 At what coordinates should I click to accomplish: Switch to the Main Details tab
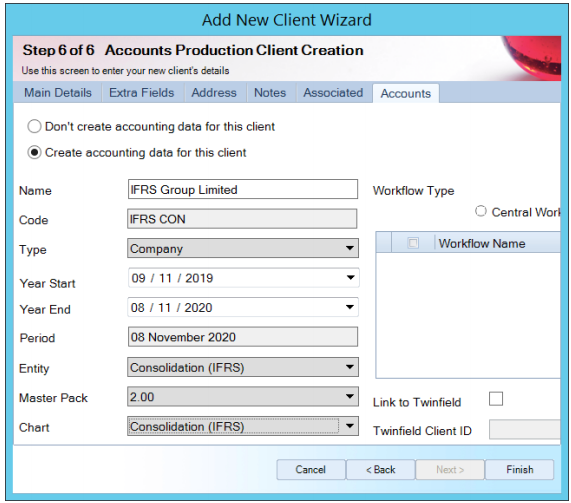(58, 93)
